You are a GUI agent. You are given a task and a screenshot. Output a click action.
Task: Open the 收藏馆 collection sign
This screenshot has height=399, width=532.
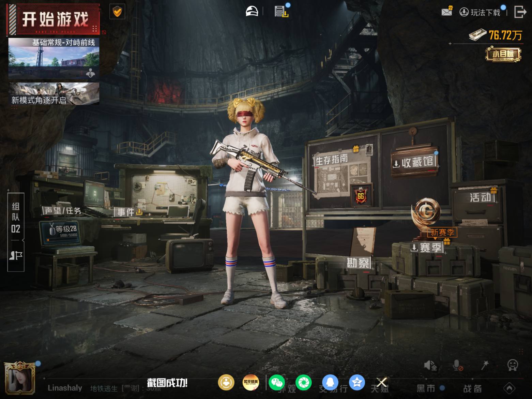pos(414,162)
